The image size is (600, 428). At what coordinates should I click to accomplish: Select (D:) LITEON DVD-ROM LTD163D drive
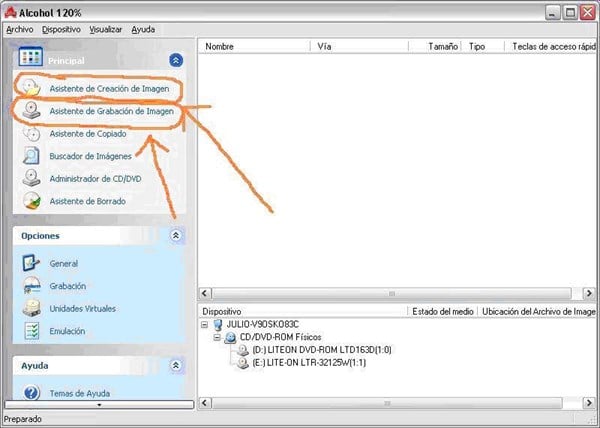click(322, 350)
